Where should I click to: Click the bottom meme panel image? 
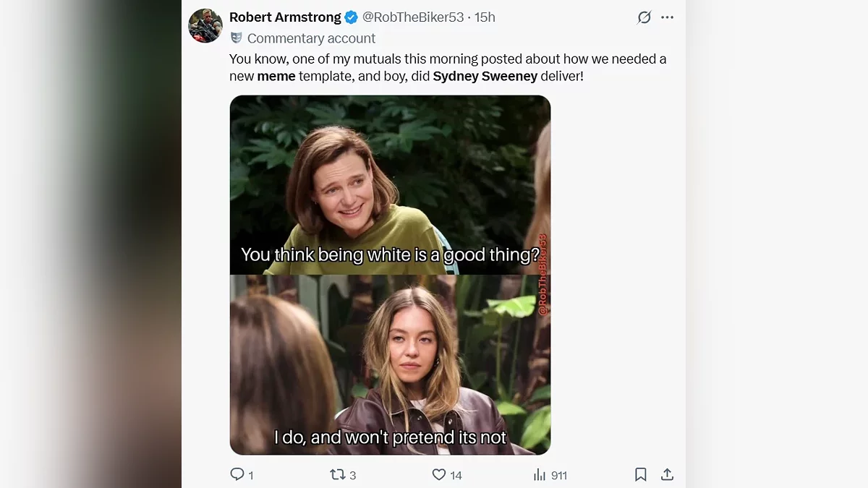(x=390, y=365)
